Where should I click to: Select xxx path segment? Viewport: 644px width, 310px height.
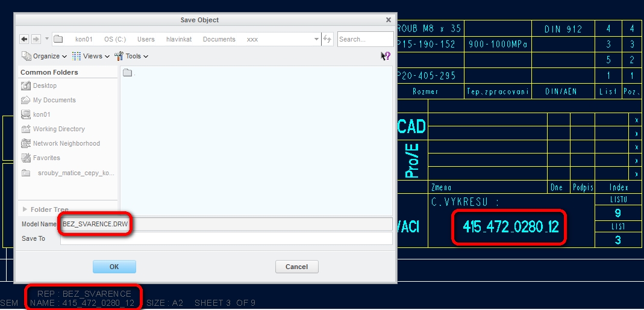pyautogui.click(x=252, y=39)
